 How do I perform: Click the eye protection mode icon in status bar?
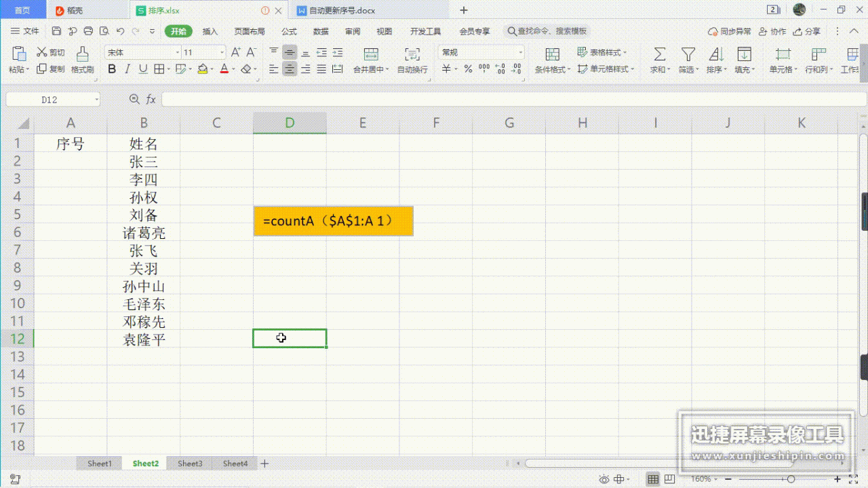[x=604, y=479]
